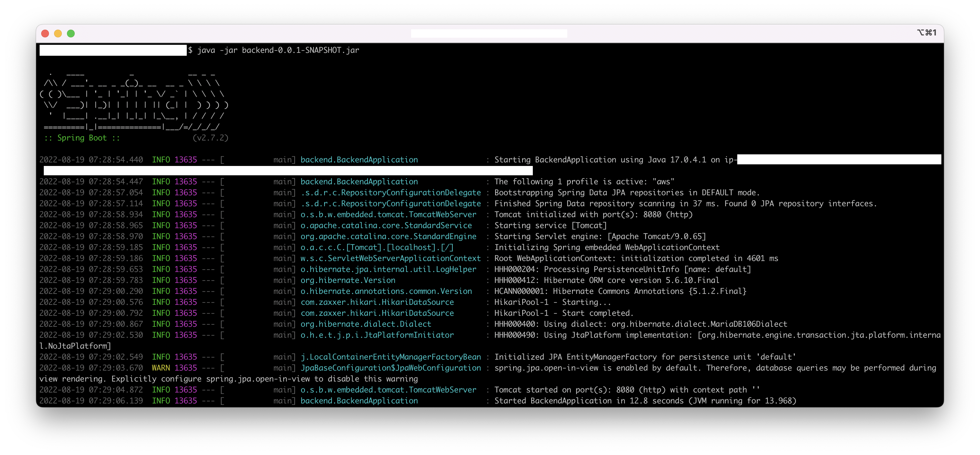The height and width of the screenshot is (455, 980).
Task: Click 'HikariPool-1 - Starting...' message
Action: coord(553,302)
